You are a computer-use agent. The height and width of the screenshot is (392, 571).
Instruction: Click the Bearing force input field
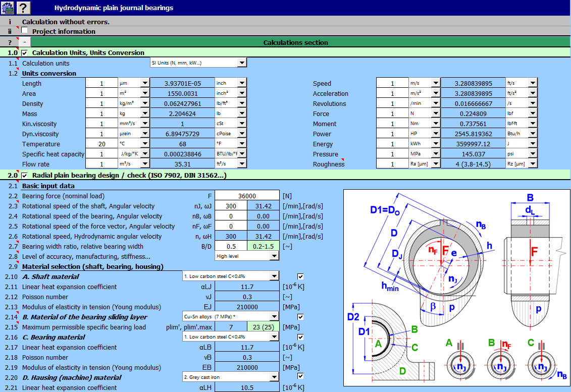247,196
